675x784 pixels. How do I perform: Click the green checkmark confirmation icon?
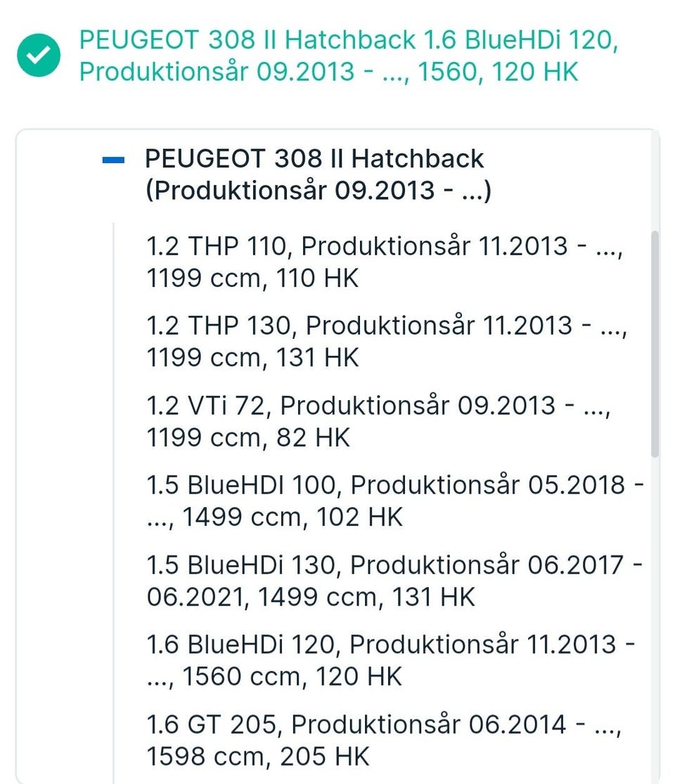pyautogui.click(x=39, y=57)
